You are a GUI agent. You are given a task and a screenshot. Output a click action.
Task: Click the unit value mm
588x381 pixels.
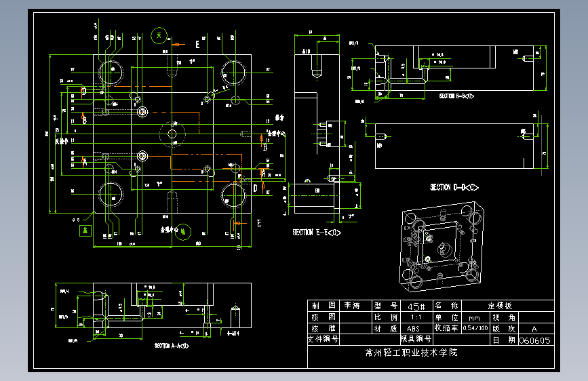(x=474, y=319)
